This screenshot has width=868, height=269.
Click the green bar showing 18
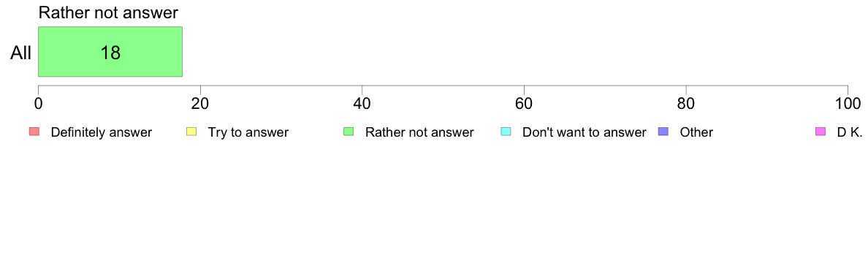click(x=110, y=52)
